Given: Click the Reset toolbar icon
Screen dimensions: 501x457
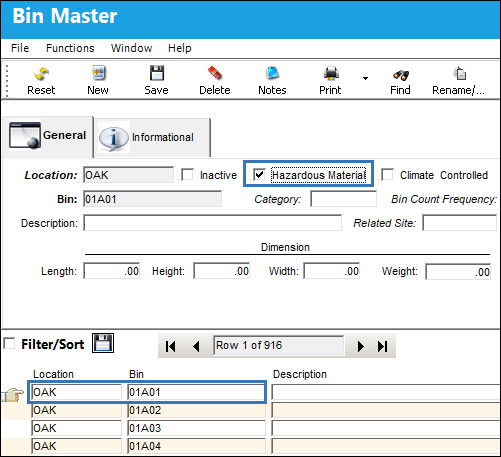Looking at the screenshot, I should click(41, 74).
